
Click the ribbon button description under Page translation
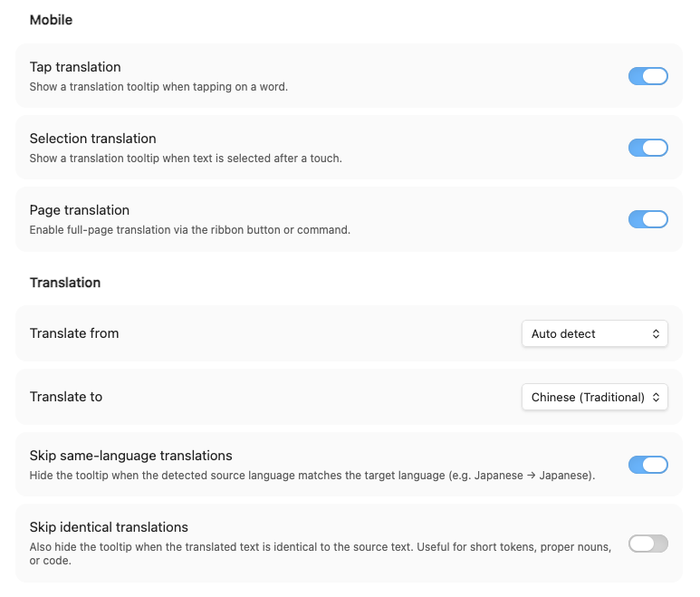[x=190, y=230]
